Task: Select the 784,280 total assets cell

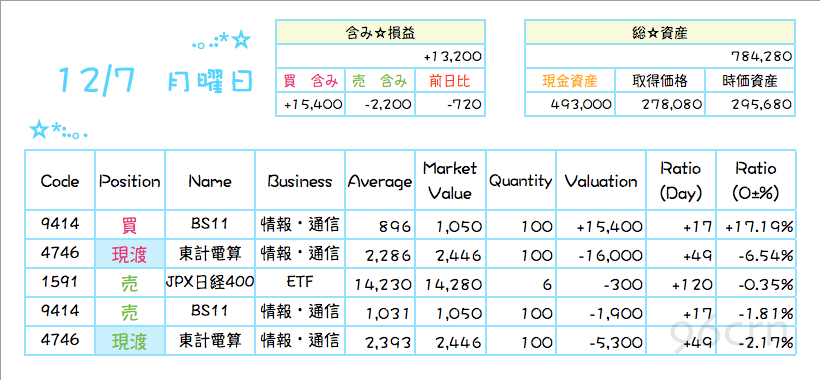Action: 659,56
